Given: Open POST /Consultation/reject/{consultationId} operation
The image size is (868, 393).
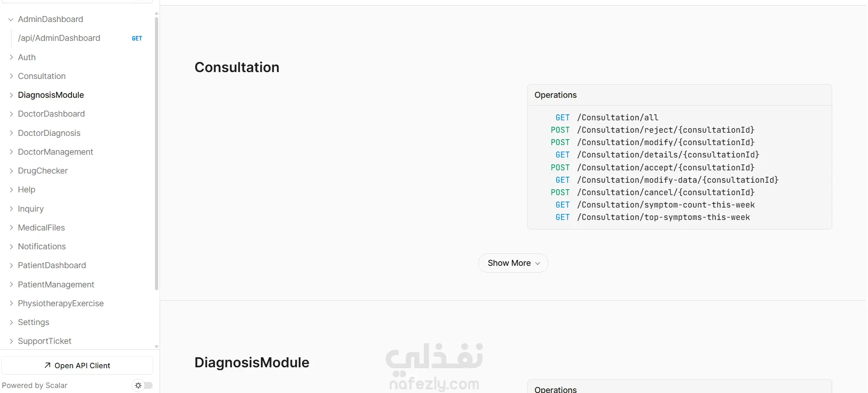Looking at the screenshot, I should tap(652, 130).
